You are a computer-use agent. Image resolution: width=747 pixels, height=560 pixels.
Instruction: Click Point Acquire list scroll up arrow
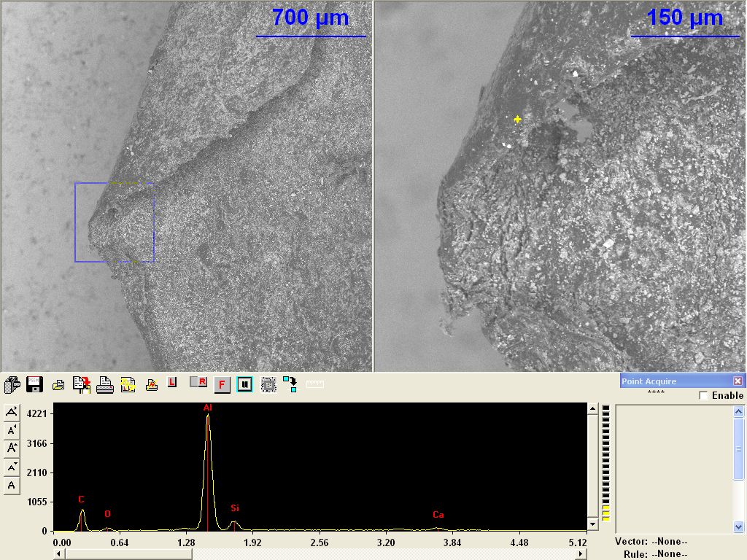[738, 411]
